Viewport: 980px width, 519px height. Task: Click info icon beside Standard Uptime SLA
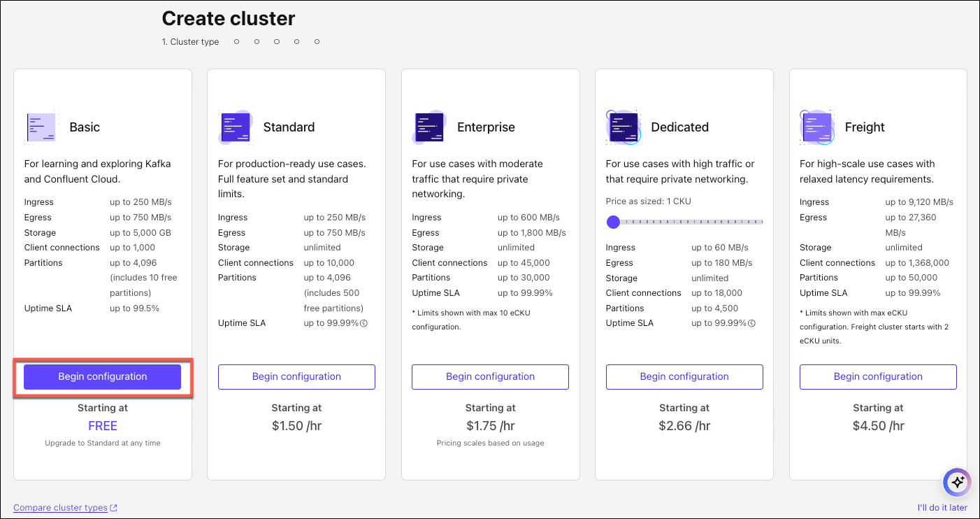pos(364,323)
